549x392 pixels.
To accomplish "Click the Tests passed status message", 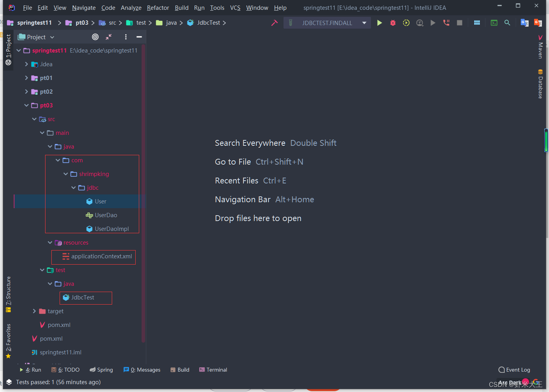I will [58, 382].
